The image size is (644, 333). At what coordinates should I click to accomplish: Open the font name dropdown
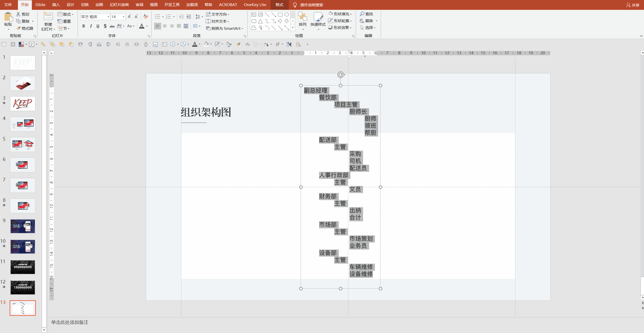pyautogui.click(x=109, y=17)
